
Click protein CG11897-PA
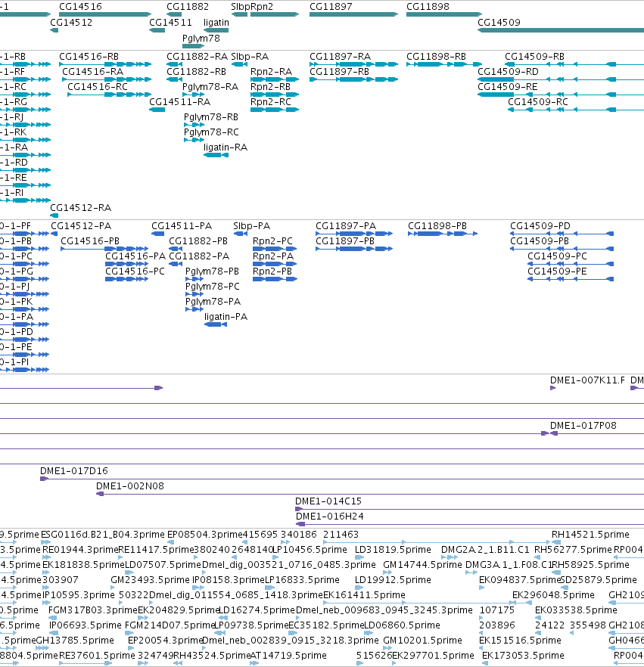346,226
